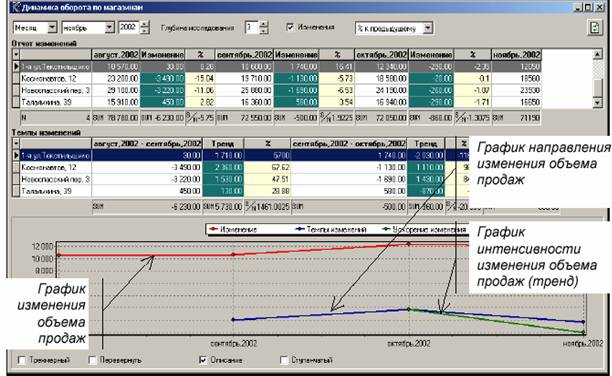
Task: Click the 'Тренд' header after 'август,2002 - сентябрь,2002'
Action: pos(223,143)
